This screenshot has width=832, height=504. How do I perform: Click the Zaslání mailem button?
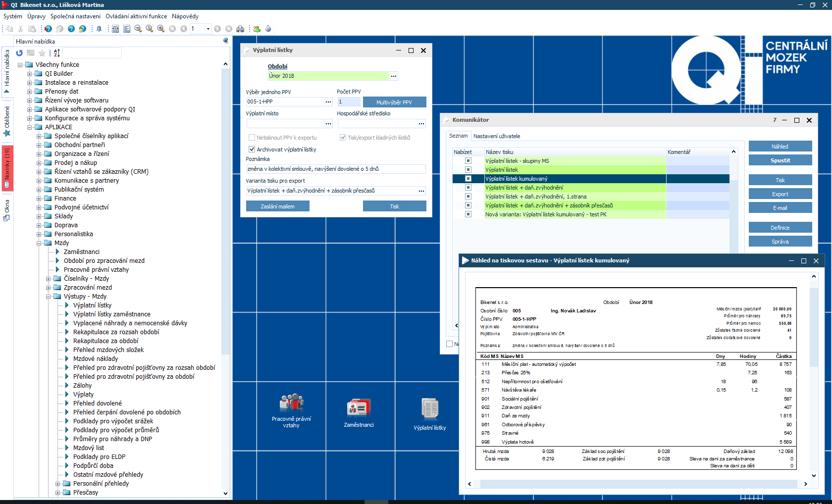pyautogui.click(x=277, y=206)
